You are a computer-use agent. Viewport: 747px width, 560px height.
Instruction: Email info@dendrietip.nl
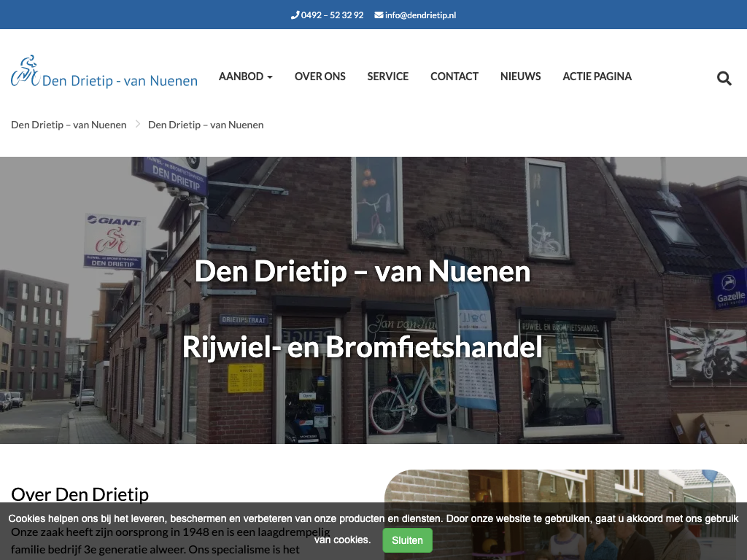pyautogui.click(x=420, y=15)
